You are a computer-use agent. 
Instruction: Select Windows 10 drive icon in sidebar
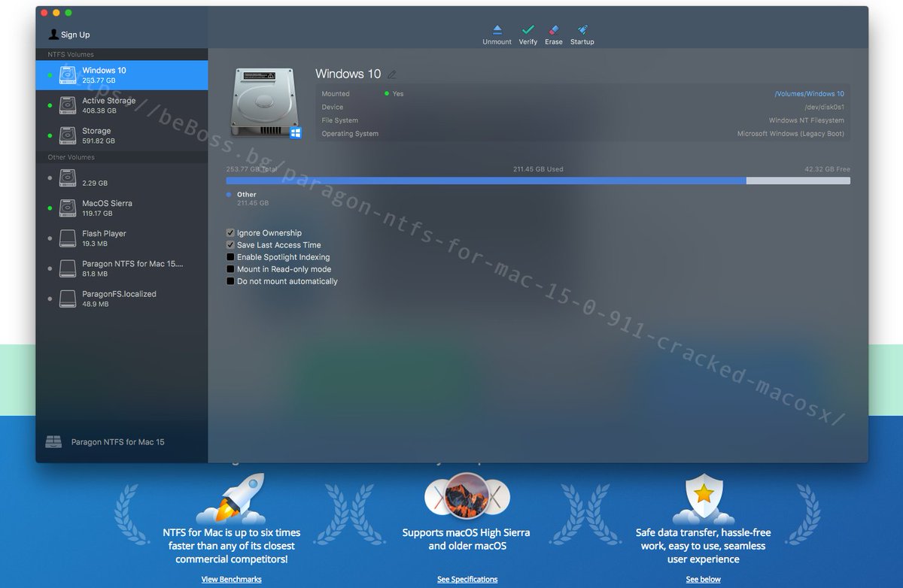pyautogui.click(x=68, y=75)
